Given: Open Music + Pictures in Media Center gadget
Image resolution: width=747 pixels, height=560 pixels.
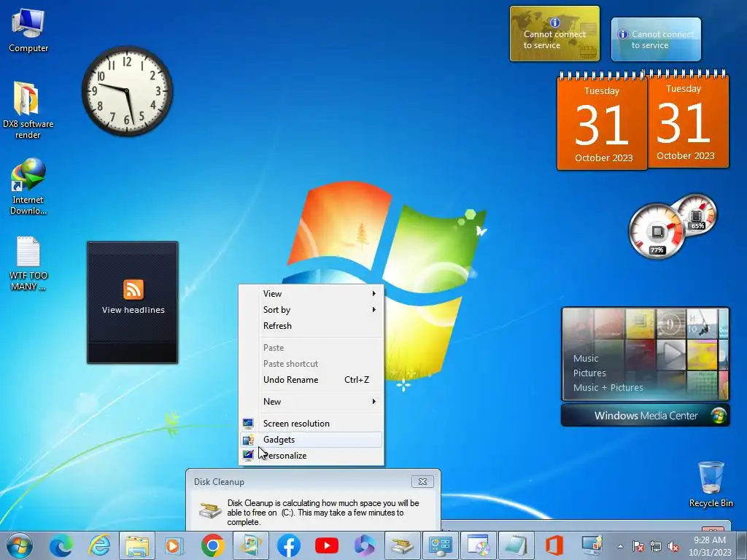Looking at the screenshot, I should coord(608,388).
